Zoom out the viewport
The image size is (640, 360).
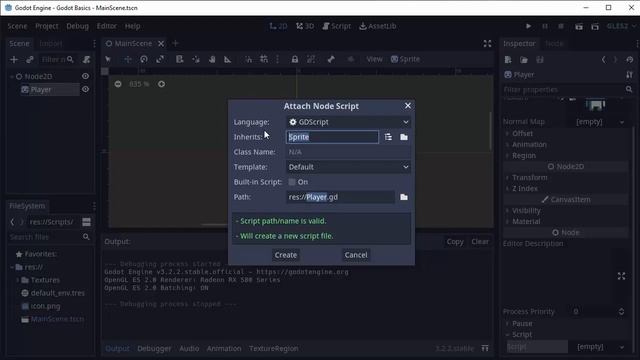pyautogui.click(x=118, y=84)
